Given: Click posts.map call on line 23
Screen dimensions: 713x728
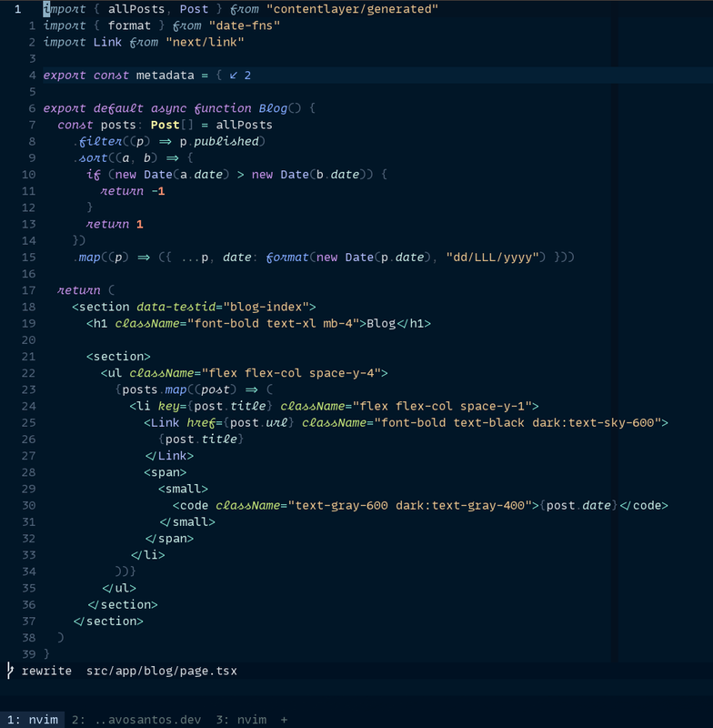Looking at the screenshot, I should point(154,389).
